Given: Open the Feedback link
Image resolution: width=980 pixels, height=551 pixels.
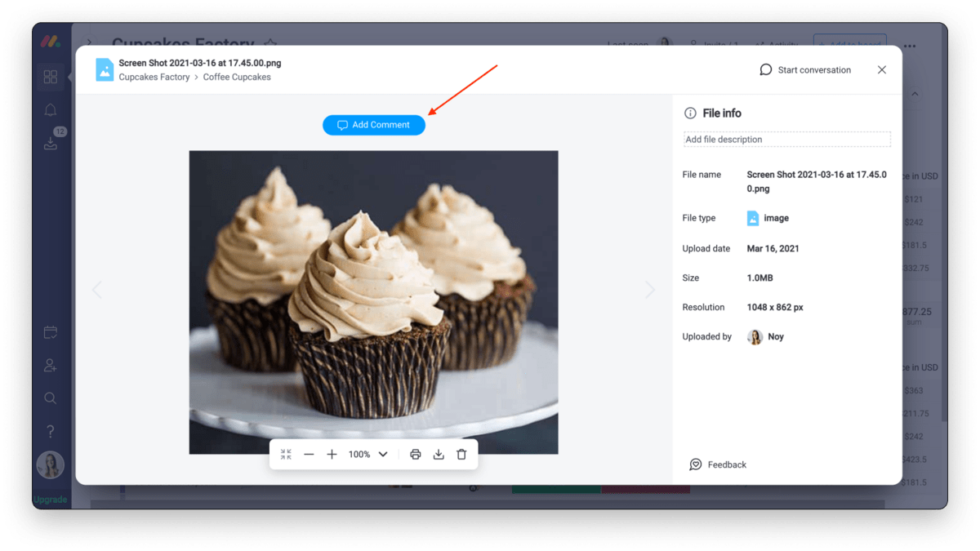Looking at the screenshot, I should 718,464.
